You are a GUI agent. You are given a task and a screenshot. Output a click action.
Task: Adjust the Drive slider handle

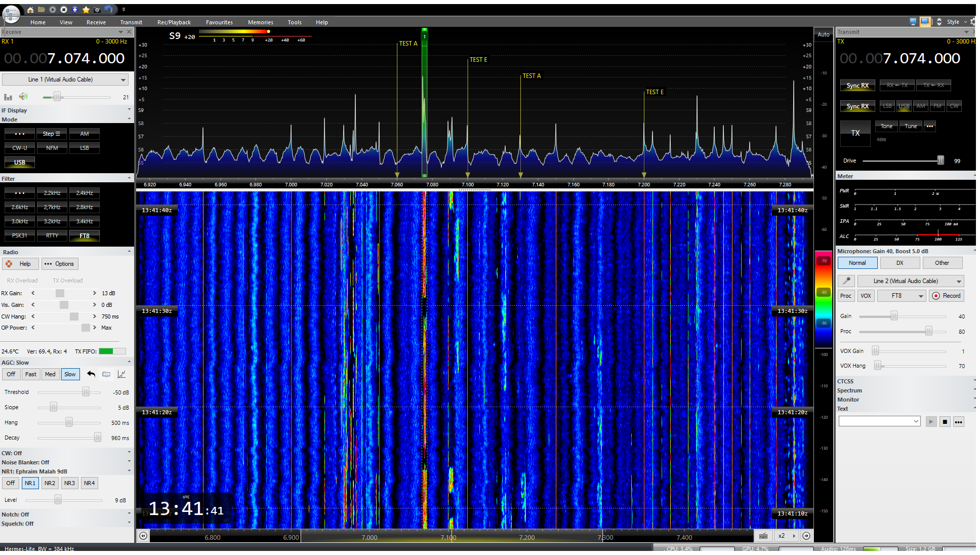tap(940, 161)
